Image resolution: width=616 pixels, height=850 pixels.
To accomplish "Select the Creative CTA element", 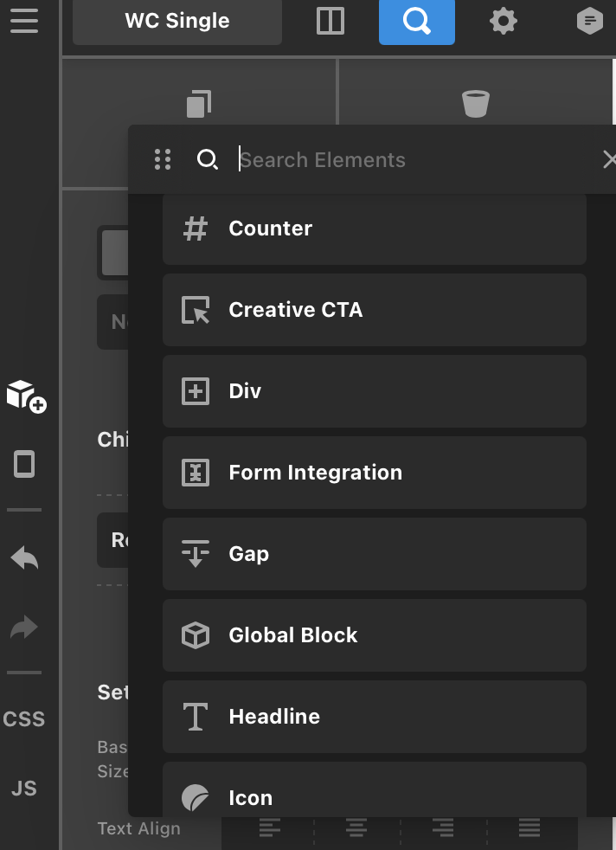I will coord(375,310).
